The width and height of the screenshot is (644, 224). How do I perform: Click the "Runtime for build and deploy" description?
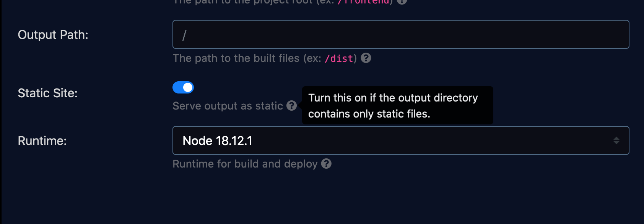(x=245, y=164)
